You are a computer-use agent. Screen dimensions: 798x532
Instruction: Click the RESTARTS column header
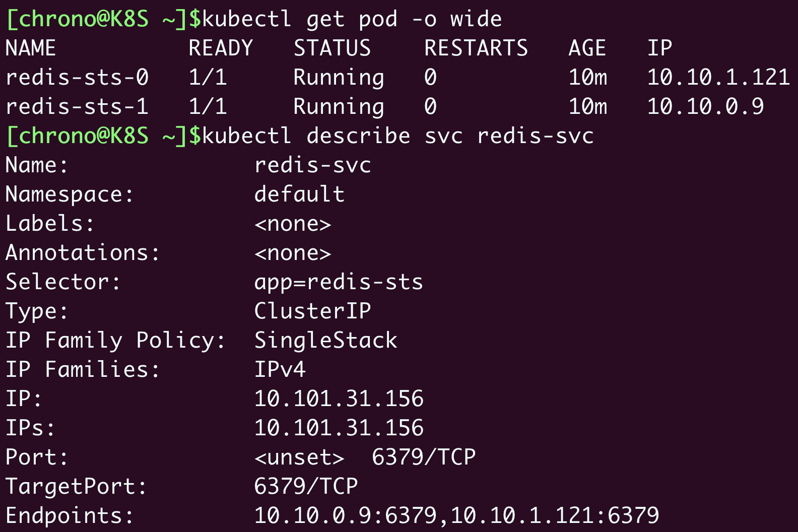[x=476, y=48]
